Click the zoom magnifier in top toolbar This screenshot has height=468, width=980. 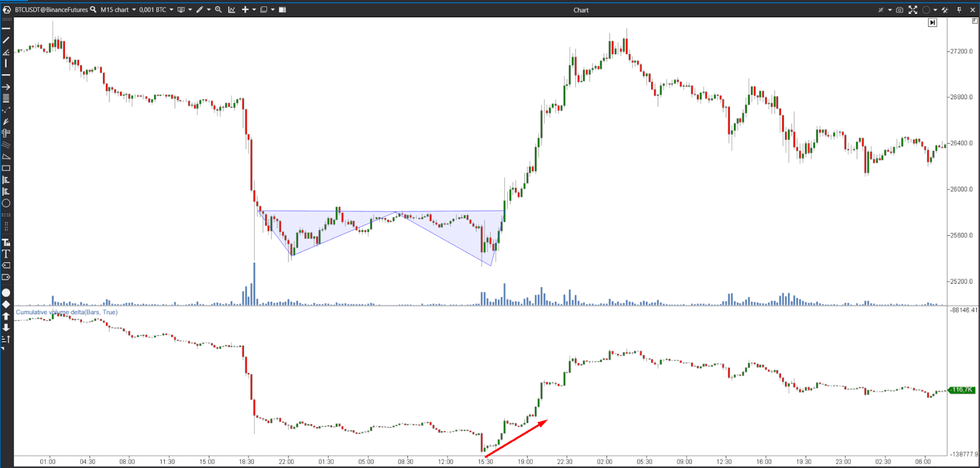[218, 9]
